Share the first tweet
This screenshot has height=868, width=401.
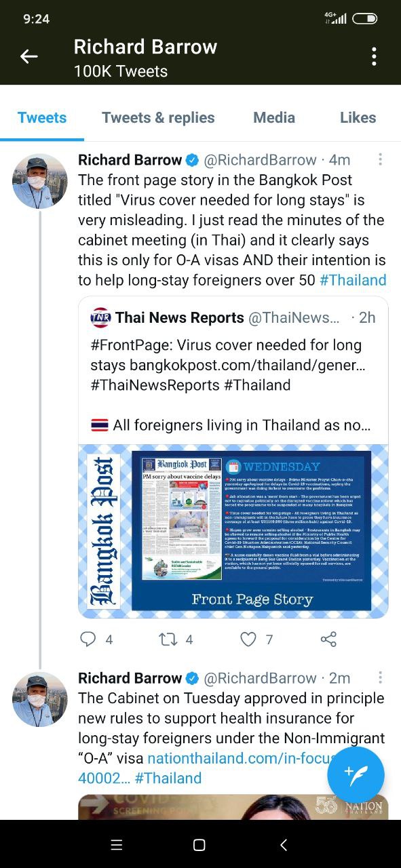tap(328, 639)
